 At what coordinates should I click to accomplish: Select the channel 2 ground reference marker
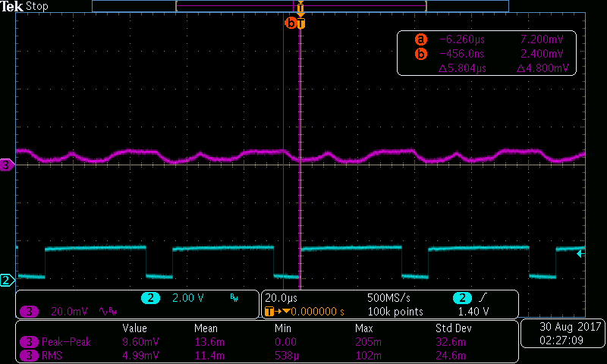point(6,281)
